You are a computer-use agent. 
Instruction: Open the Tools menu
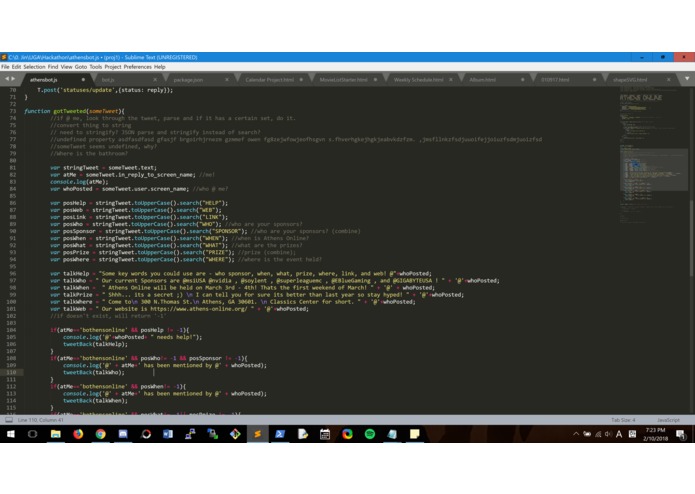(x=96, y=67)
